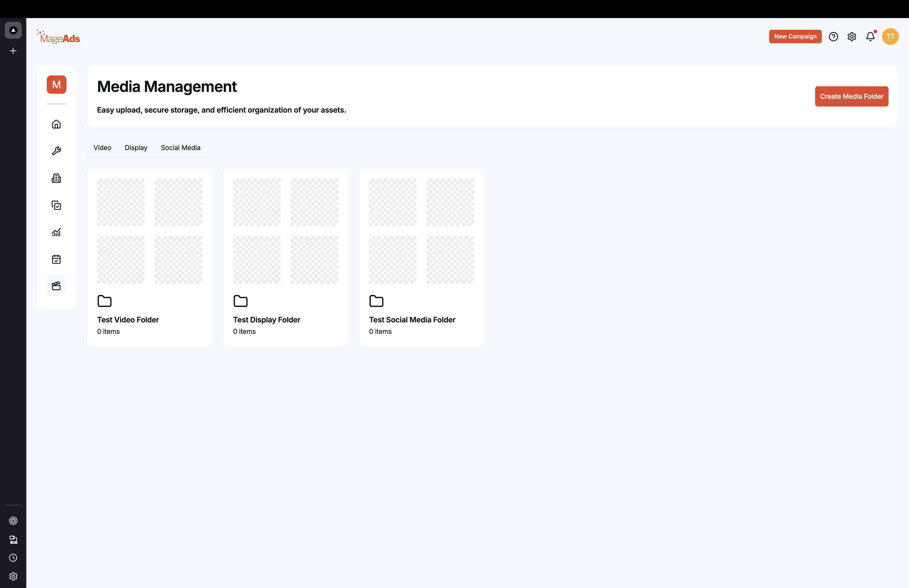The image size is (909, 588).
Task: Open the Test Social Media Folder title
Action: click(412, 320)
